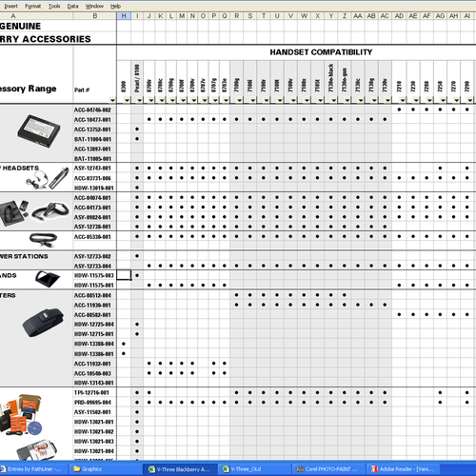Open the Pearl/8100 column filter dropdown
The height and width of the screenshot is (476, 476).
[140, 100]
